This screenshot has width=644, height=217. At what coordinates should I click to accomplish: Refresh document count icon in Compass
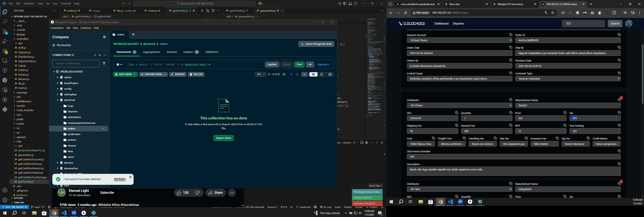284,74
